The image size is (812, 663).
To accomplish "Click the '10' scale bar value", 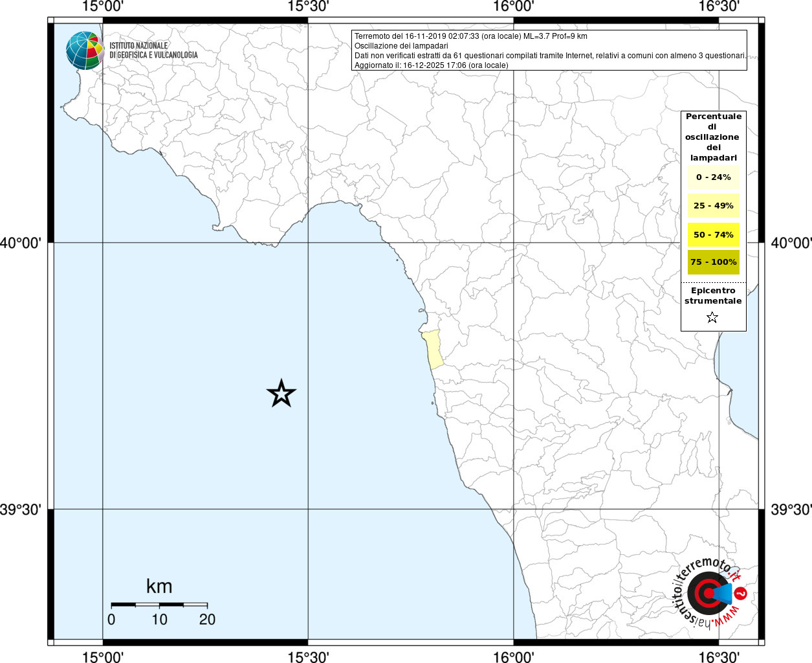I will [x=159, y=620].
